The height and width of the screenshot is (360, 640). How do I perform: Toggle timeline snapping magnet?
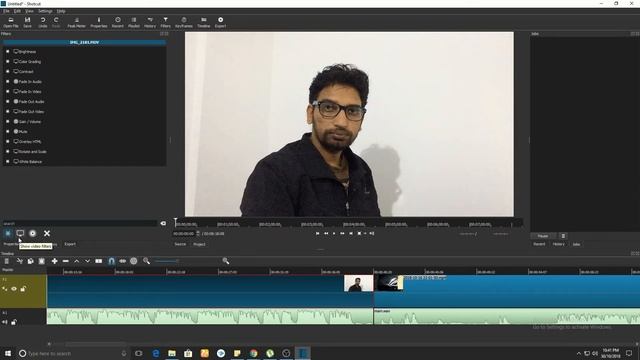[x=111, y=261]
